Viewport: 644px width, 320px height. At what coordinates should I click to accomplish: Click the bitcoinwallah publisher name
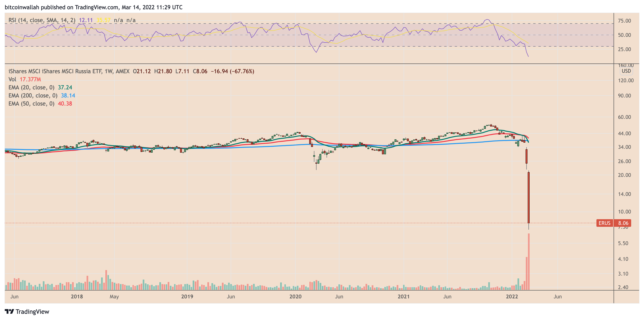point(22,8)
